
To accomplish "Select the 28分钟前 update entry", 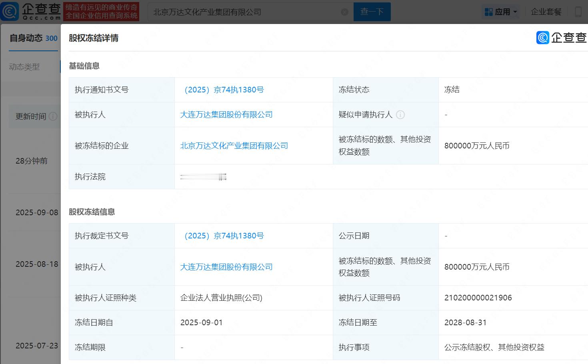I will (32, 161).
